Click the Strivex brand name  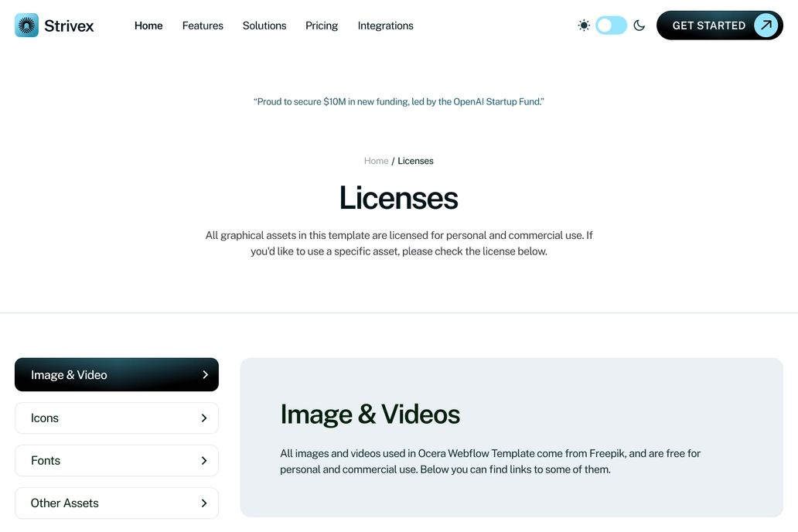point(69,26)
